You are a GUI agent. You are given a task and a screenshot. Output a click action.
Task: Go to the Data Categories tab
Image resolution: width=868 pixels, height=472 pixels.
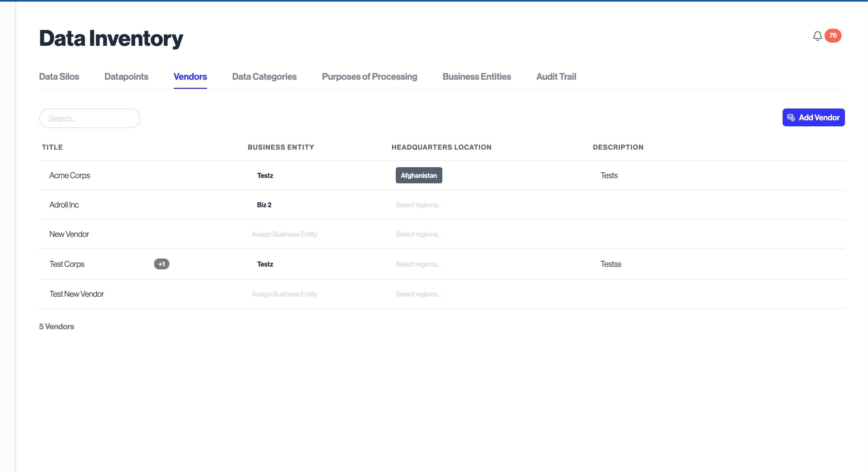point(264,77)
